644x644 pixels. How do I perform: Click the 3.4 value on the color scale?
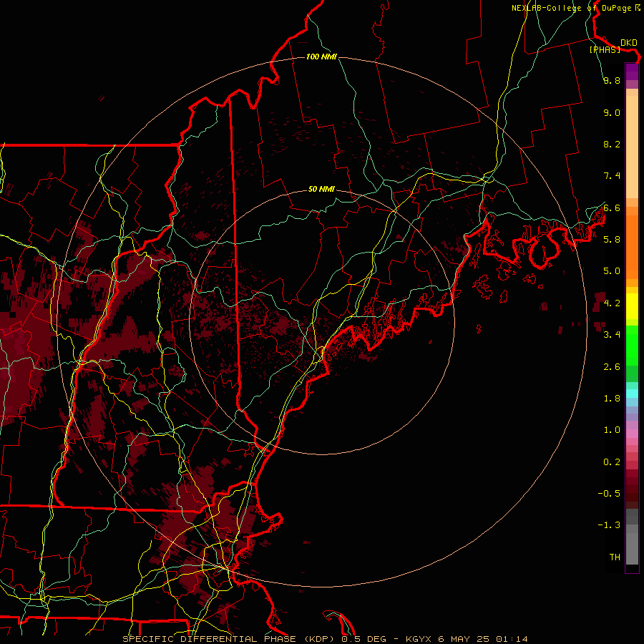[x=612, y=334]
